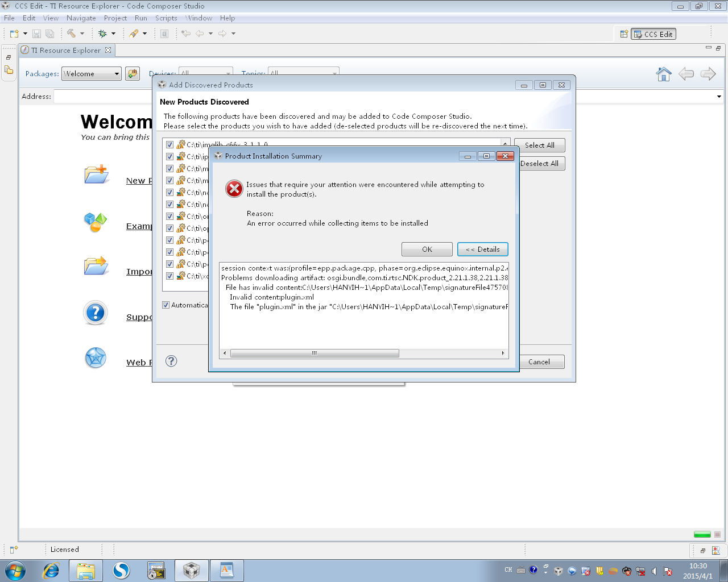Click the Build hammer icon

[x=71, y=34]
